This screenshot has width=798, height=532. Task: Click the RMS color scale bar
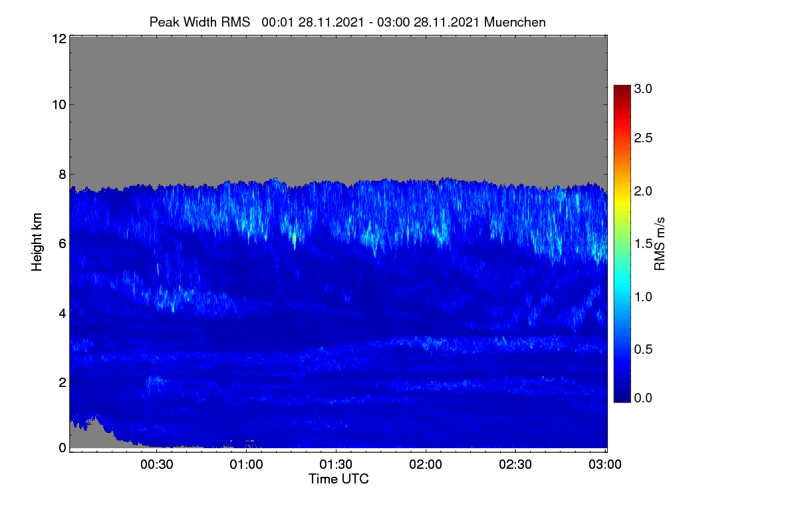621,243
